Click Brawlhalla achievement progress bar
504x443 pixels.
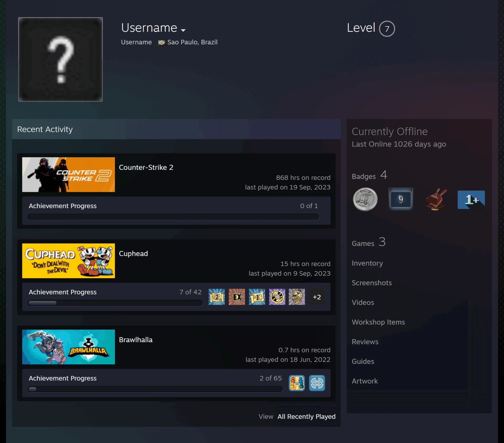tap(155, 389)
